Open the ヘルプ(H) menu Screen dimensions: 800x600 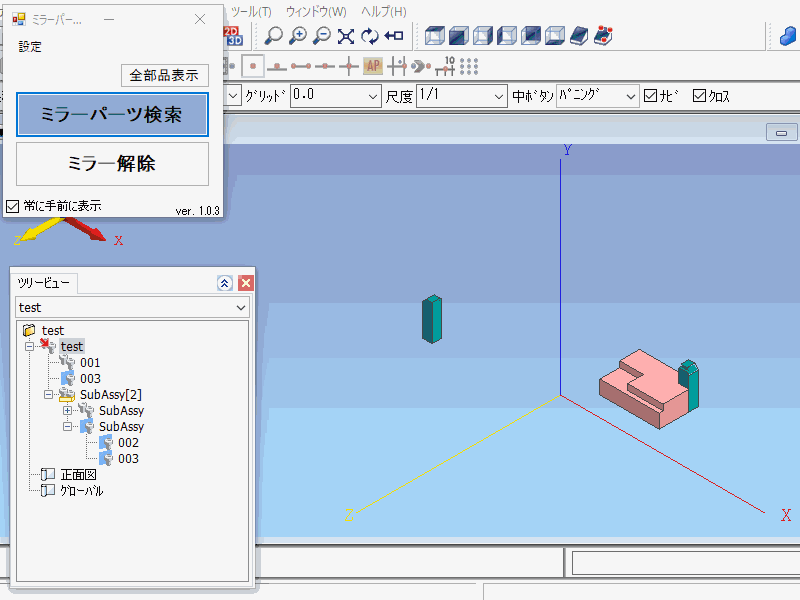[x=384, y=12]
